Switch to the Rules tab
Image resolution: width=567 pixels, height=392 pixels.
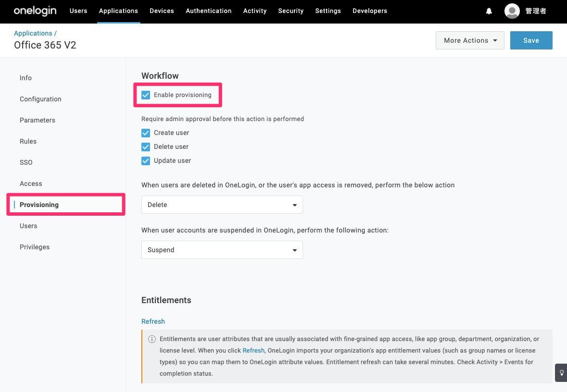(28, 141)
